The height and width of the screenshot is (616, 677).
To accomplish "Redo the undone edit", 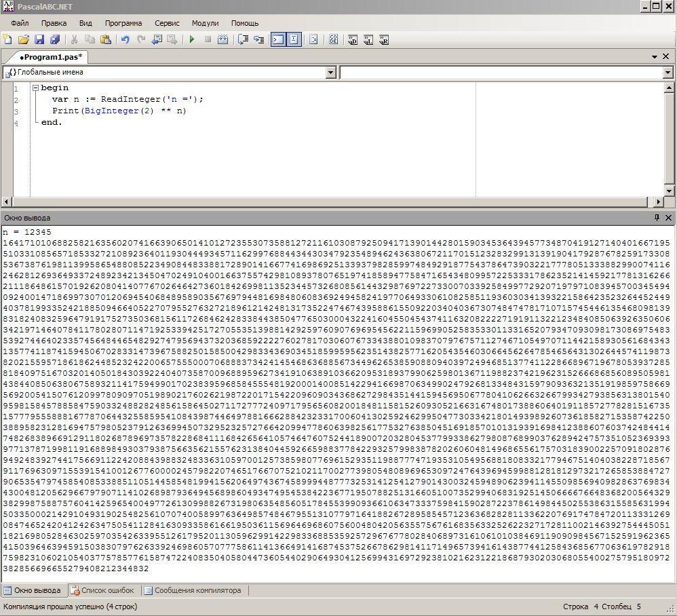I will tap(140, 40).
